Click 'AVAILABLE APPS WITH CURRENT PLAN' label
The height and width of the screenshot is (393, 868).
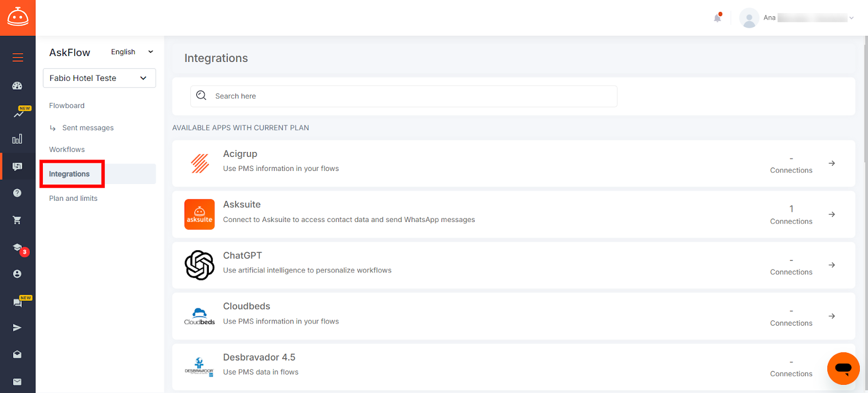[x=241, y=128]
